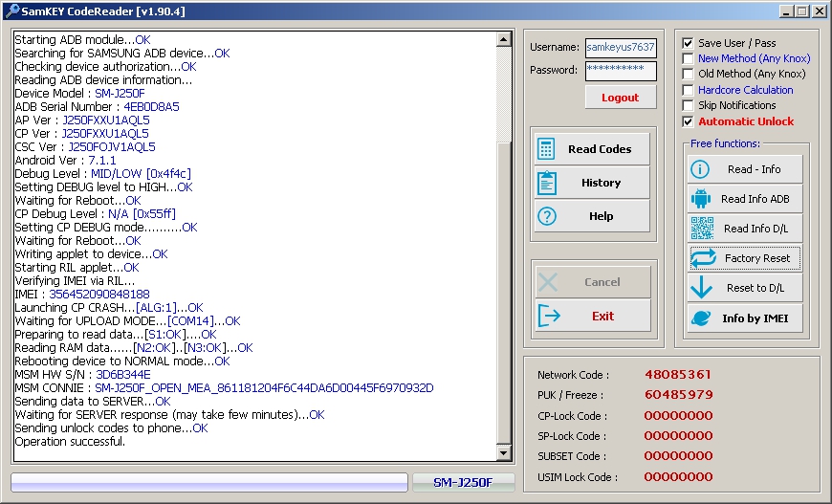Image resolution: width=832 pixels, height=504 pixels.
Task: Enable New Method (Any Knox) checkbox
Action: [688, 58]
